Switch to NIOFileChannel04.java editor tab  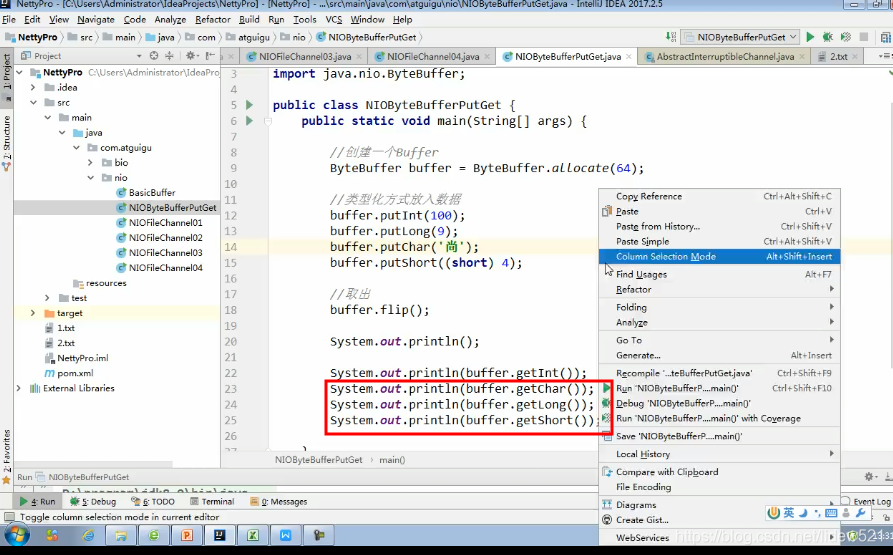click(x=432, y=56)
